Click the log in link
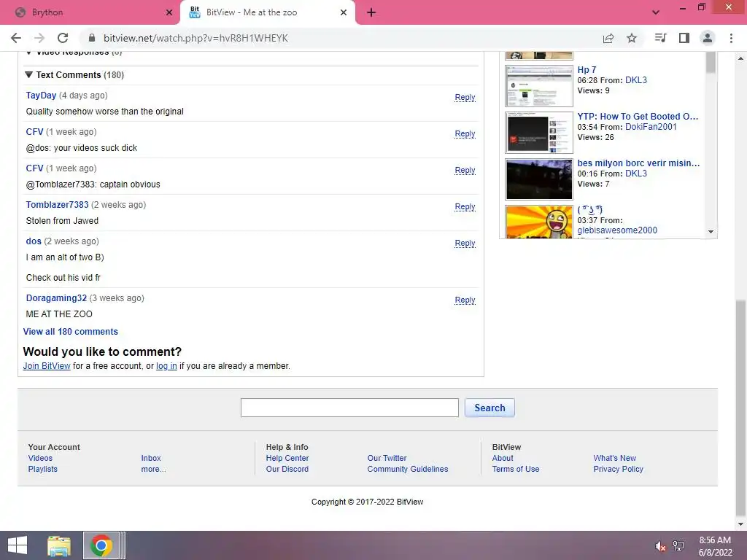The height and width of the screenshot is (560, 747). [x=166, y=366]
